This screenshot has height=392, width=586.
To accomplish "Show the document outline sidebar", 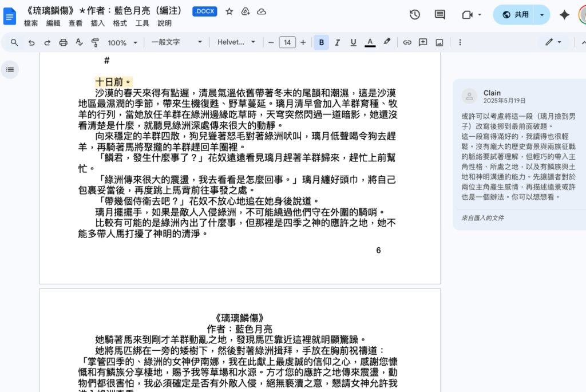I will click(x=10, y=69).
